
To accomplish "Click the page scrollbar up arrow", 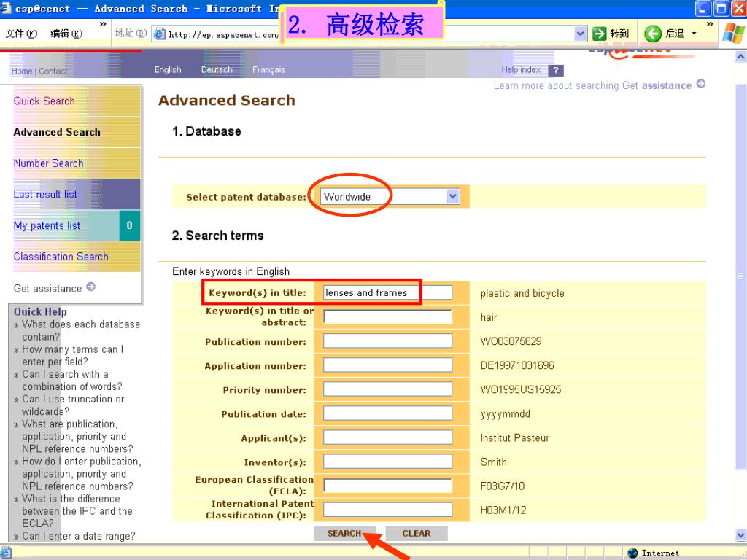I will click(x=741, y=57).
